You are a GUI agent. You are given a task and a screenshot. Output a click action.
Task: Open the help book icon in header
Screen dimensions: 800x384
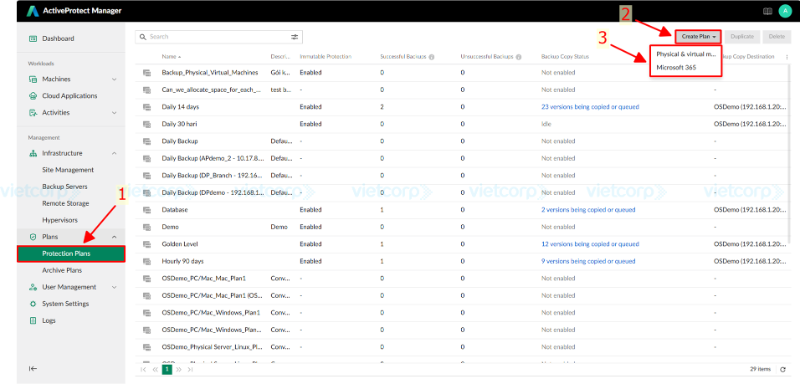[767, 11]
